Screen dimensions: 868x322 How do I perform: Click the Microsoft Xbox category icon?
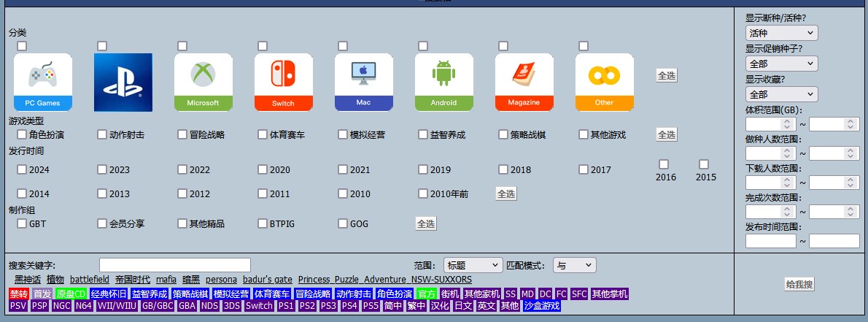coord(204,83)
